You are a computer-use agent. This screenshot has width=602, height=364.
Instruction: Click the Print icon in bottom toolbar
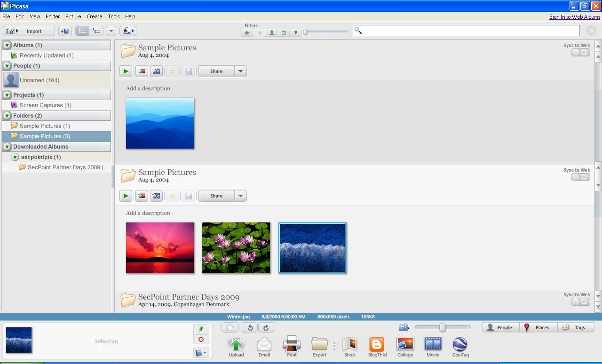click(x=292, y=347)
